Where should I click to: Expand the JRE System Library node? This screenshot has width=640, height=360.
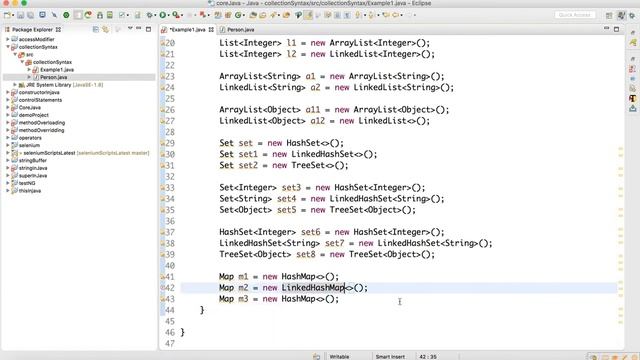[15, 85]
